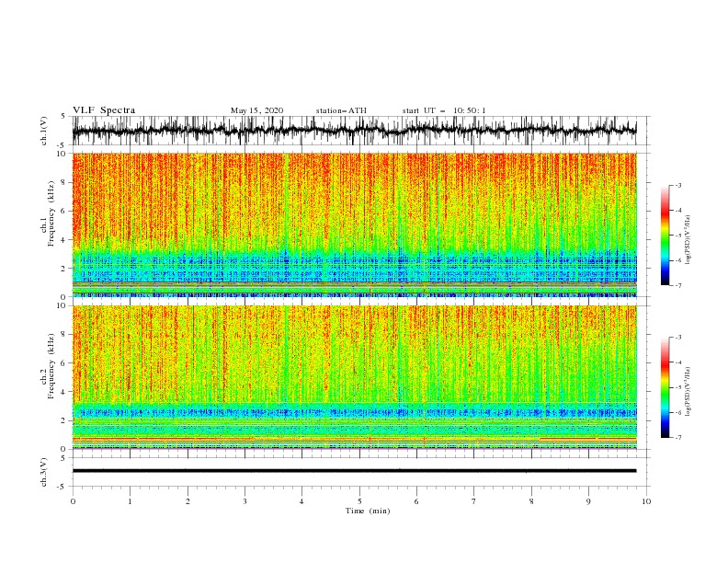
Task: Click the ch.2 spectrogram color bar
Action: click(665, 387)
